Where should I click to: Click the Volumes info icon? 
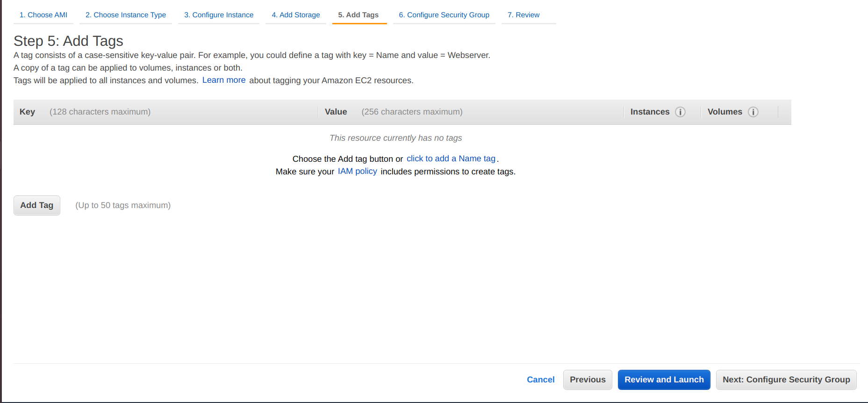point(753,112)
